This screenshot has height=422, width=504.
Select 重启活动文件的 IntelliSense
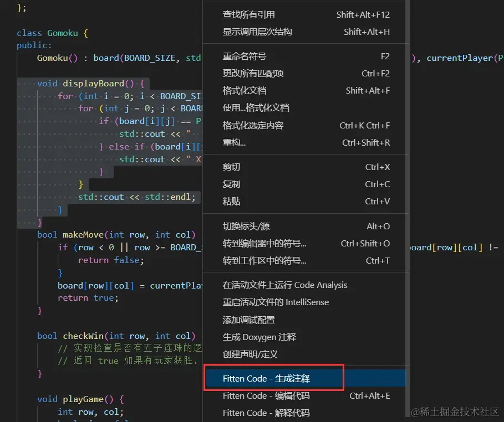click(x=306, y=302)
